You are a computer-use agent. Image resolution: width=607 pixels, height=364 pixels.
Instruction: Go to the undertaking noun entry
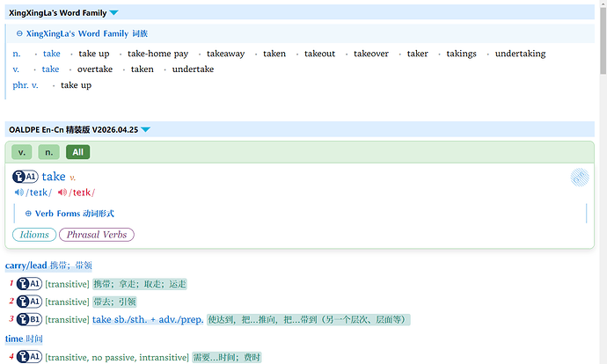[520, 54]
